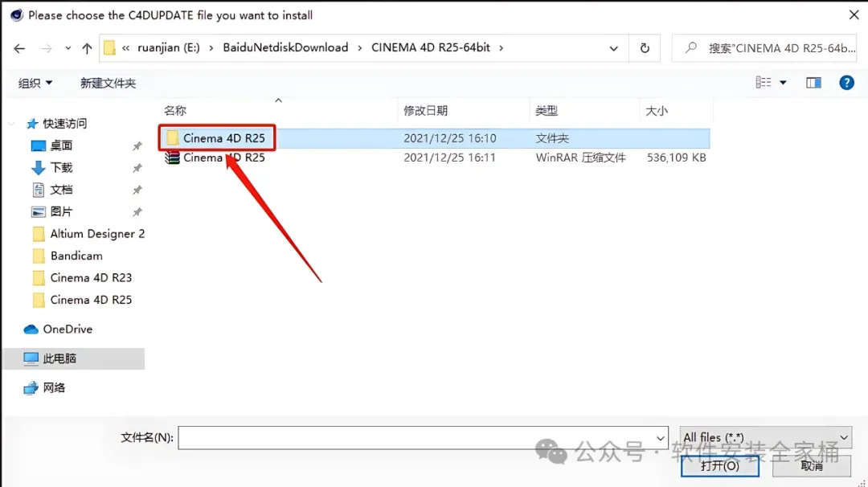Go up one folder level
The image size is (868, 487).
tap(87, 48)
